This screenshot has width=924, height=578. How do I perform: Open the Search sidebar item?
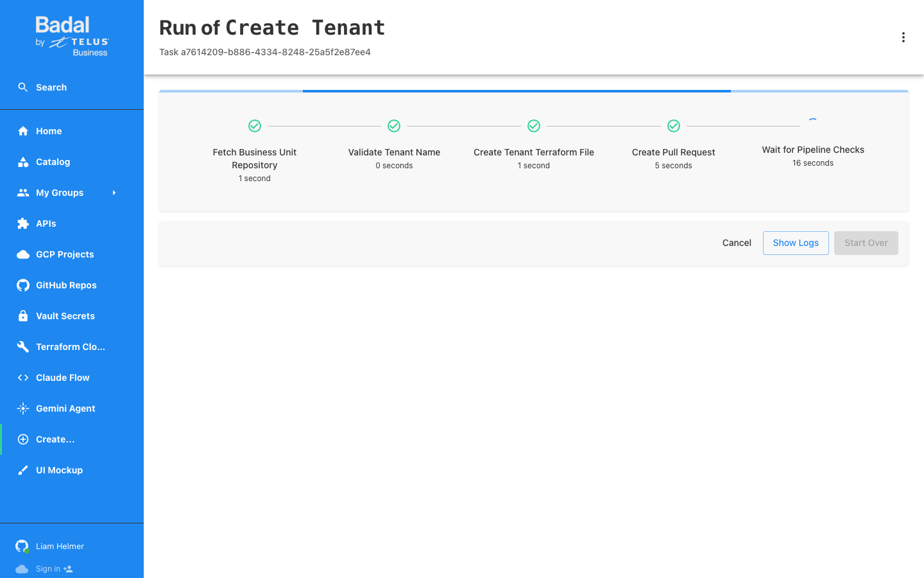pyautogui.click(x=72, y=87)
